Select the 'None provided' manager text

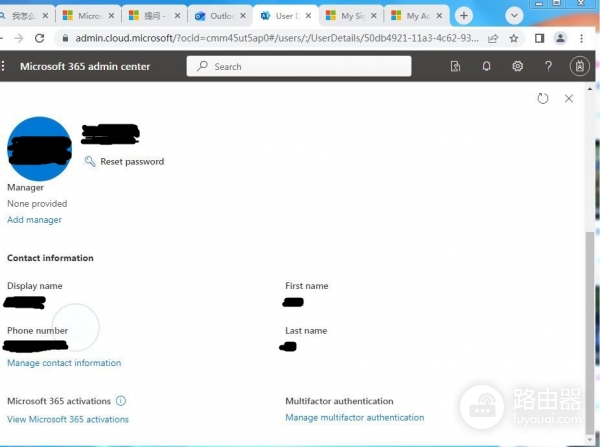(x=37, y=204)
